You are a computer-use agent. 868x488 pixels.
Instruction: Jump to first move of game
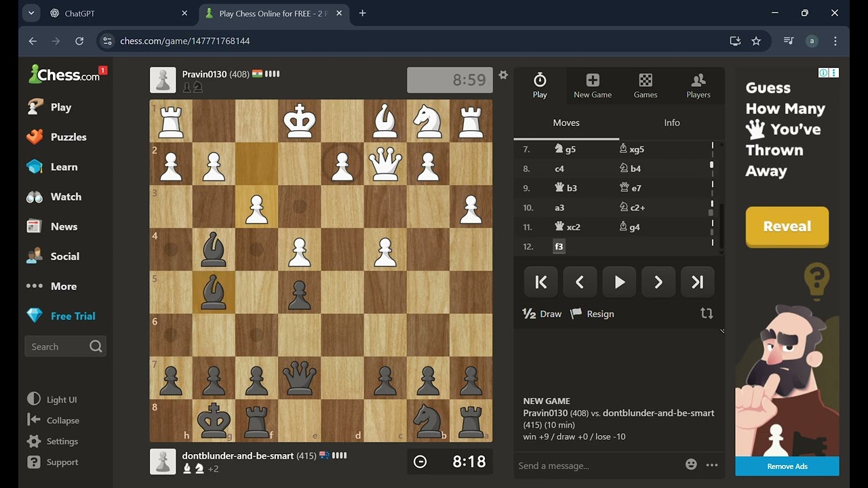[x=540, y=283]
